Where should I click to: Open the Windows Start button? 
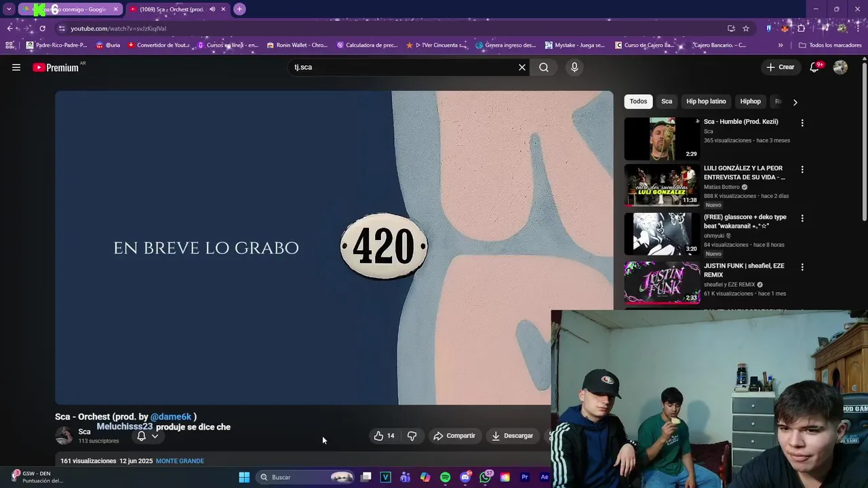[244, 477]
